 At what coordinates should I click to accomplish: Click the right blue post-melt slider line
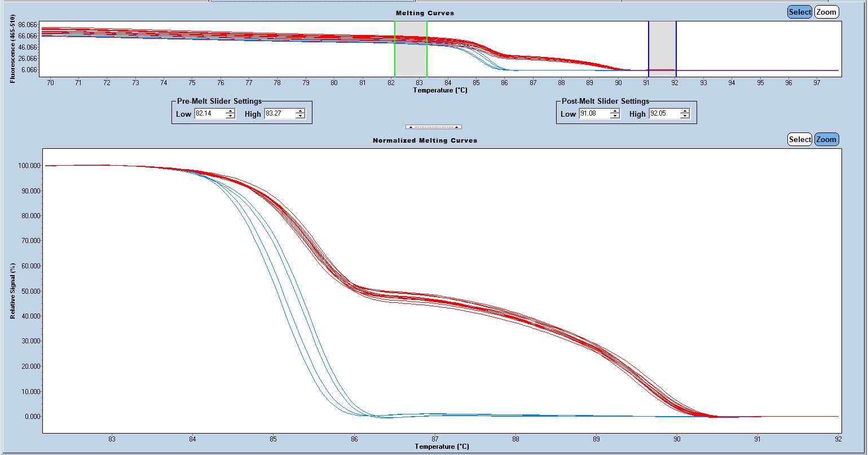click(x=676, y=48)
